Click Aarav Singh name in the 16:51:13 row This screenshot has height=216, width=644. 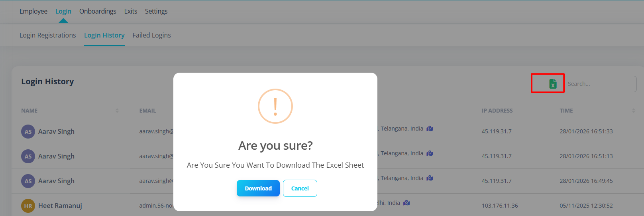click(56, 156)
